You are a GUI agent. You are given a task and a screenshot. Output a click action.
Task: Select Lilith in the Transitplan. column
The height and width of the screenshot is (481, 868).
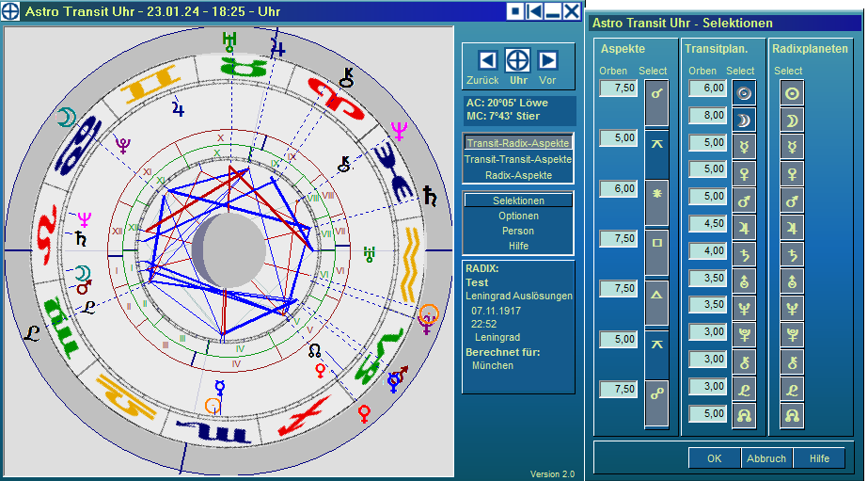(x=744, y=390)
